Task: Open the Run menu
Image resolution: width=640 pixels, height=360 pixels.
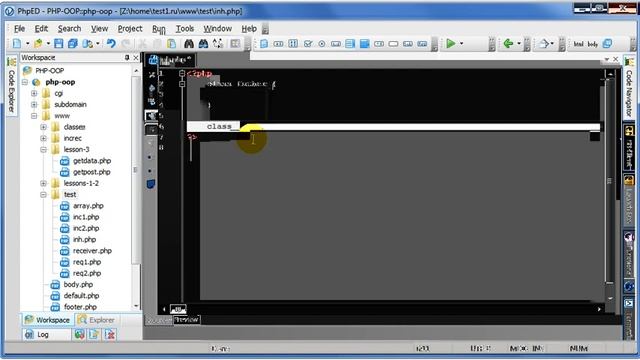Action: click(x=159, y=29)
